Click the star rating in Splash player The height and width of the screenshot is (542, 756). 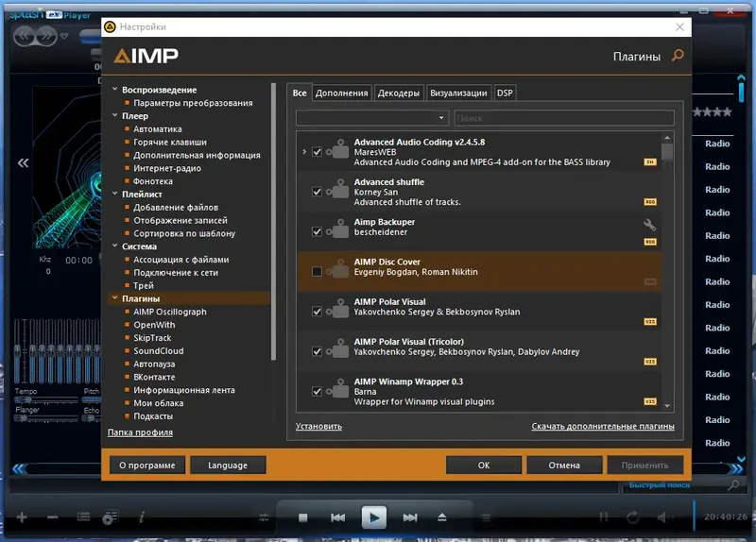point(713,112)
